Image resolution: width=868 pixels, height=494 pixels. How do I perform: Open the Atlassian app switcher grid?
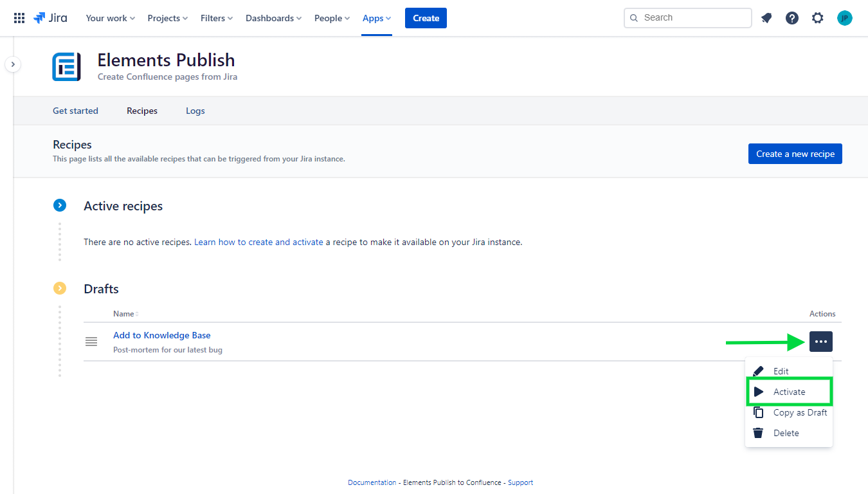(x=19, y=17)
